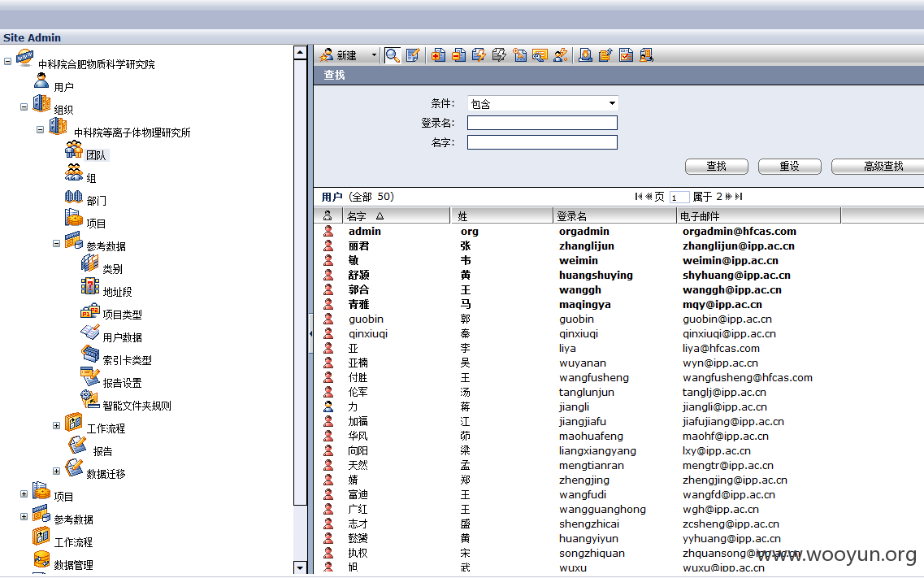Image resolution: width=924 pixels, height=578 pixels.
Task: Sort by the 电子邮件 column header
Action: (758, 215)
